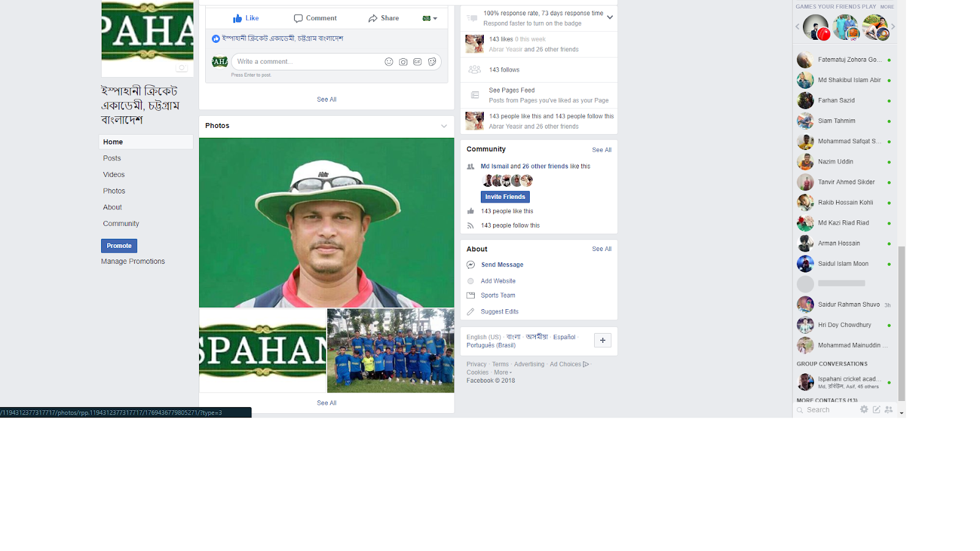The height and width of the screenshot is (551, 980).
Task: Click the Promote button
Action: click(119, 246)
